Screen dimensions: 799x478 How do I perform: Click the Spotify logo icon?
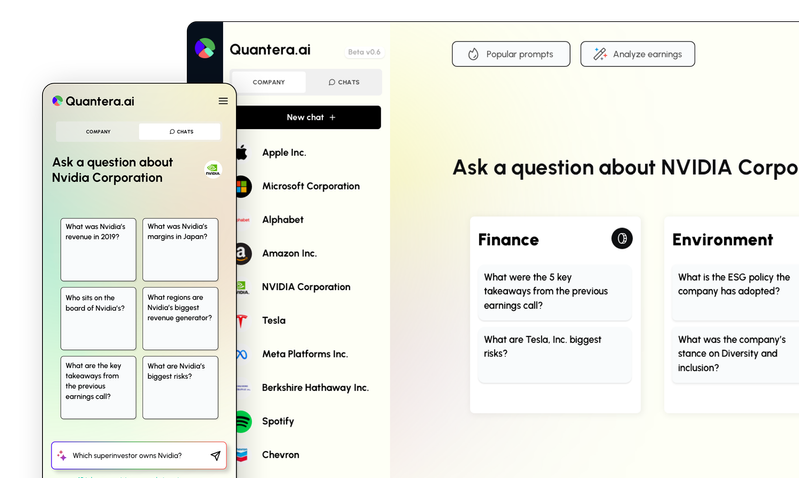(x=242, y=422)
